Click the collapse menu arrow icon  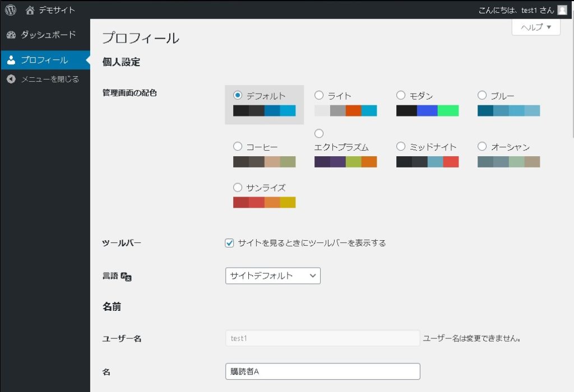click(x=11, y=79)
